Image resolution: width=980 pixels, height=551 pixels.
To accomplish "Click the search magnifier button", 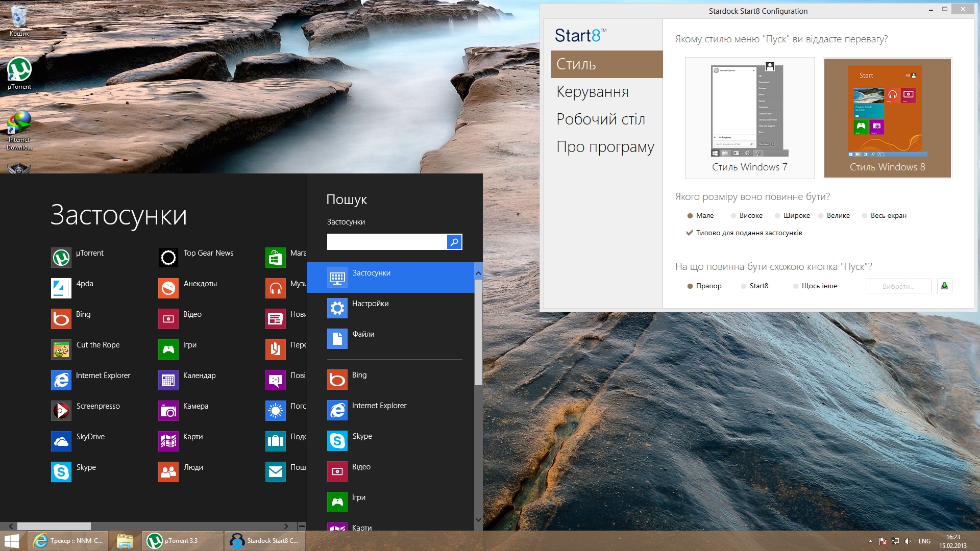I will pos(454,242).
